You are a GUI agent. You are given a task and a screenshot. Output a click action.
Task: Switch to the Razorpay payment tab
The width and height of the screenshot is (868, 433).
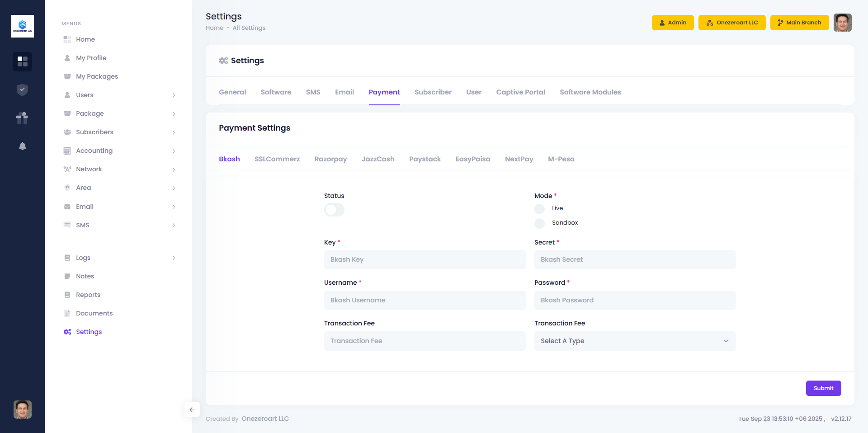pyautogui.click(x=330, y=159)
